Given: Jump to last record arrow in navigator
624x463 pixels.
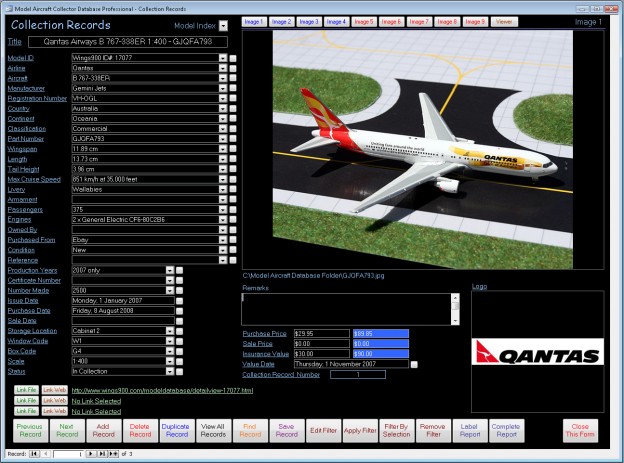Looking at the screenshot, I should point(102,453).
